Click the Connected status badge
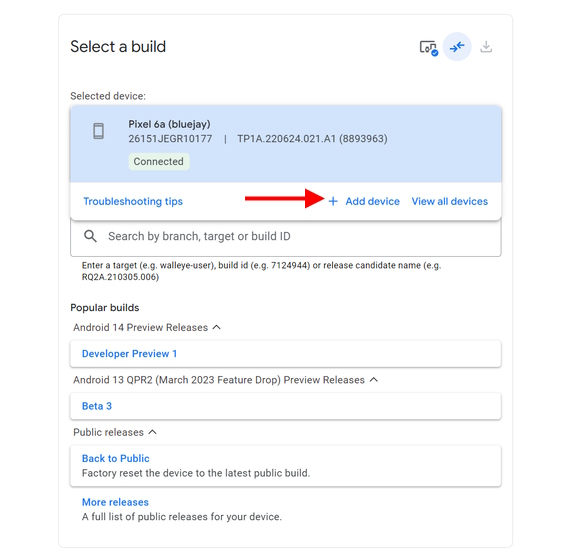577x560 pixels. 159,162
